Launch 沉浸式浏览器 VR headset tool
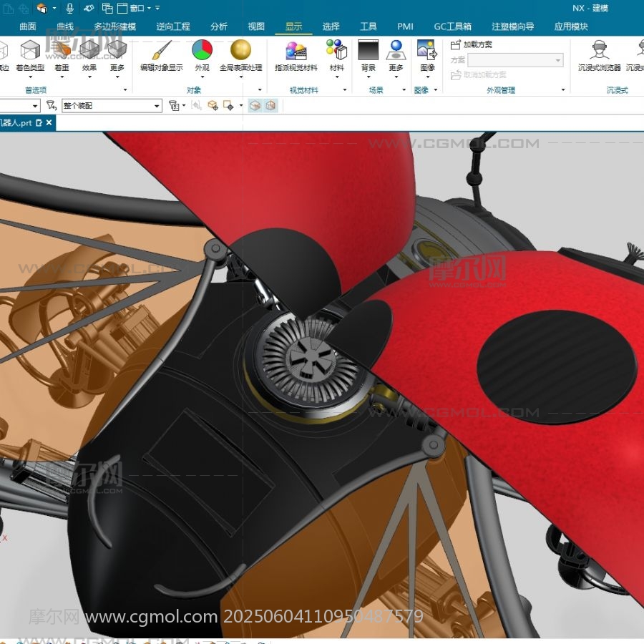The image size is (644, 644). pyautogui.click(x=599, y=49)
